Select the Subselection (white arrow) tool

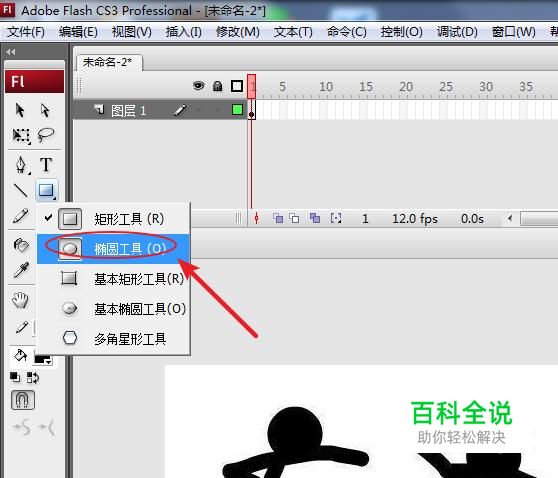pyautogui.click(x=45, y=110)
